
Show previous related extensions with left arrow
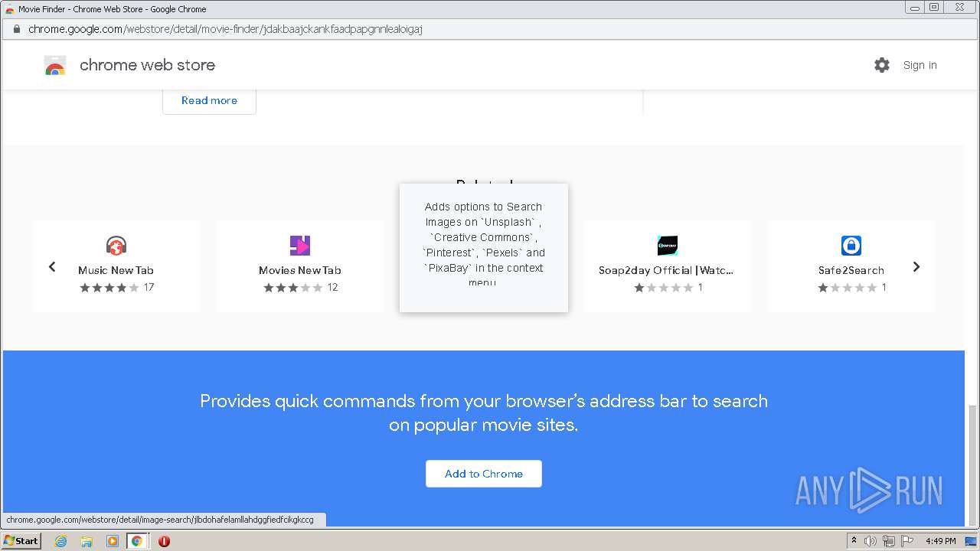52,266
